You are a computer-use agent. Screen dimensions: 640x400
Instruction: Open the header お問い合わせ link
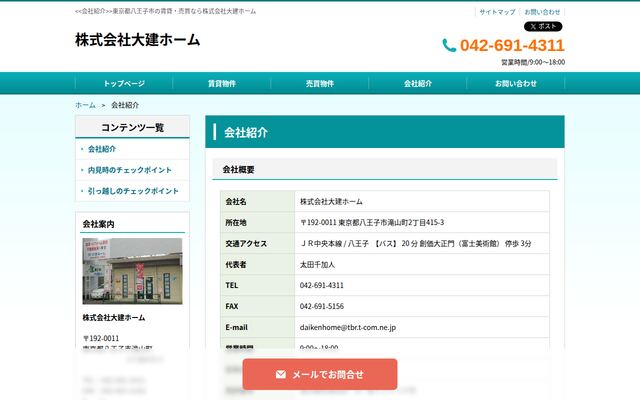(x=542, y=12)
